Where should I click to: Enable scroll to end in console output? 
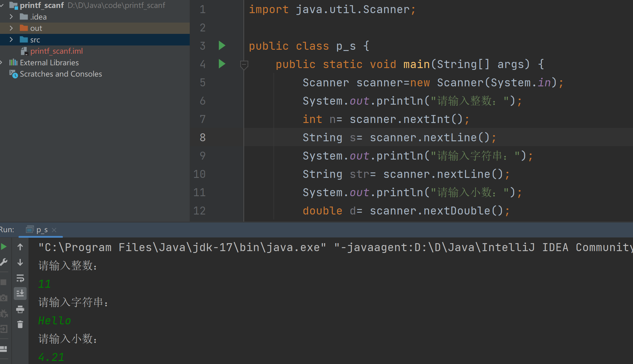click(20, 294)
